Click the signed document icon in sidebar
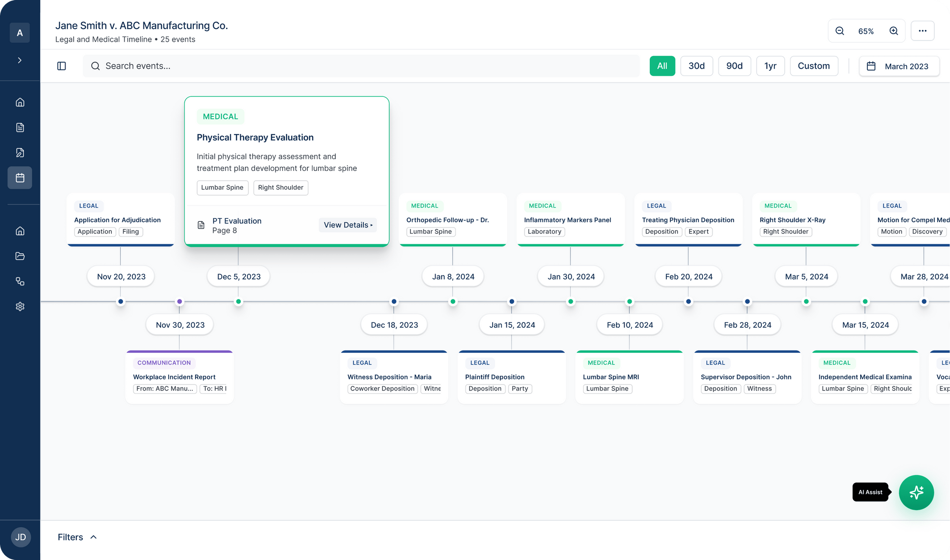 coord(20,152)
